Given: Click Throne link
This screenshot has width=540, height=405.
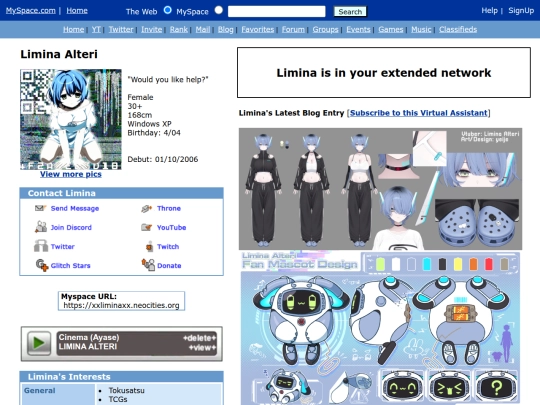Looking at the screenshot, I should tap(169, 208).
